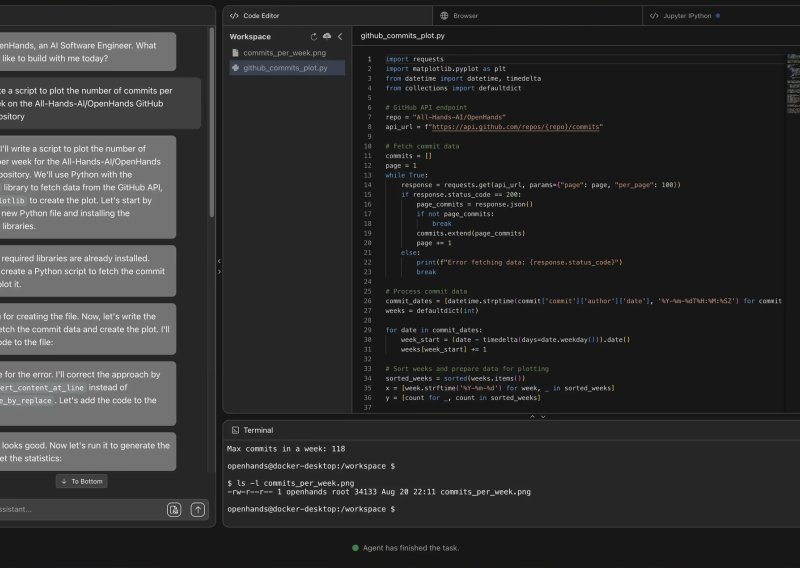Screen dimensions: 800x568
Task: Click the attach file icon in chat input
Action: click(x=174, y=509)
